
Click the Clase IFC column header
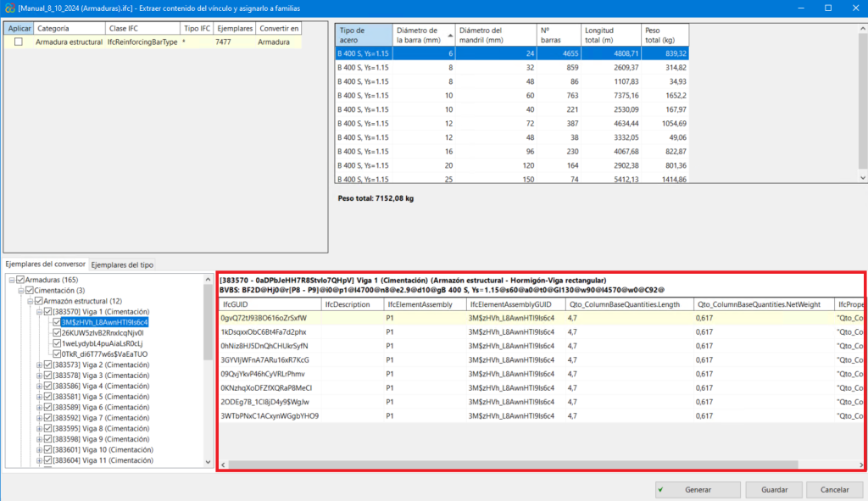(x=142, y=28)
